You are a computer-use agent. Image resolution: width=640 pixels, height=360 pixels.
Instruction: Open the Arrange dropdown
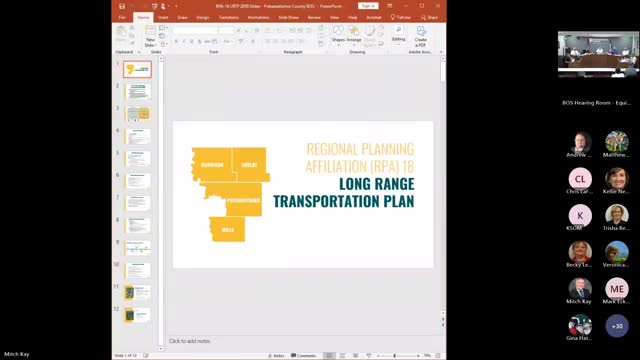[354, 35]
